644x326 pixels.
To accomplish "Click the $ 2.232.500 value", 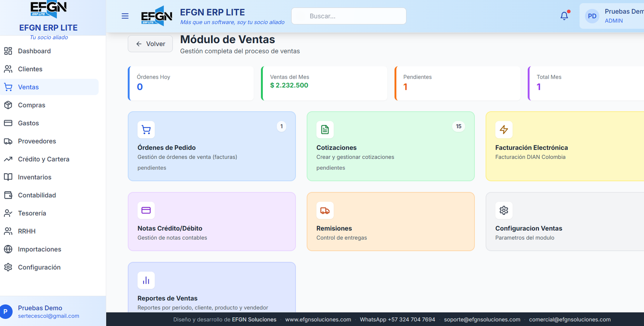I will click(289, 85).
